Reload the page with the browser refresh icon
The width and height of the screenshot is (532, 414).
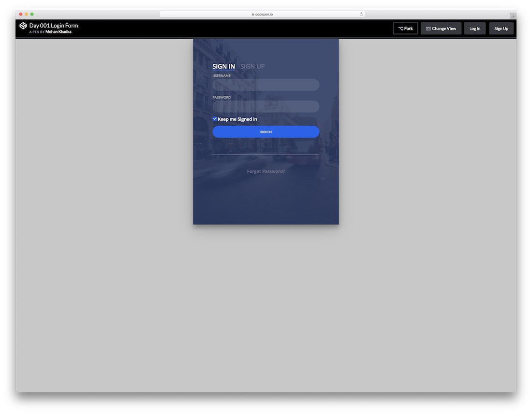pyautogui.click(x=361, y=14)
